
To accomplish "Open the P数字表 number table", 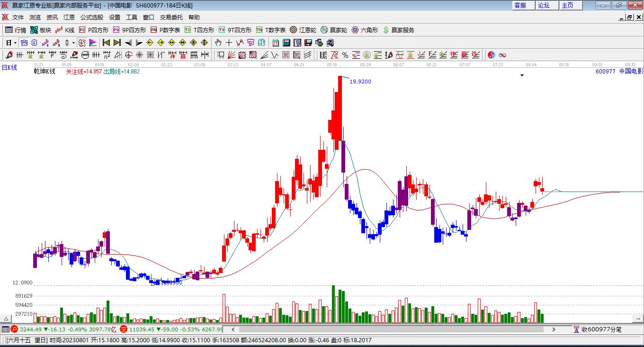I will (165, 30).
